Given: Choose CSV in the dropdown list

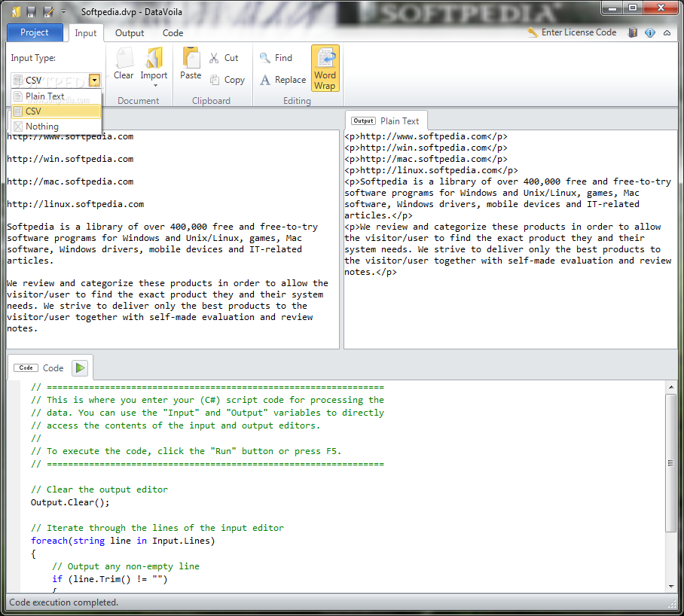Looking at the screenshot, I should pos(56,111).
